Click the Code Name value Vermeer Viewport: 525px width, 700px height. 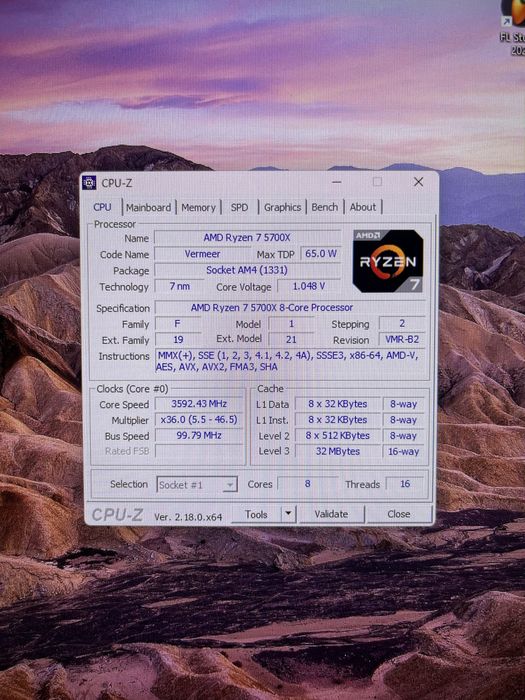tap(202, 254)
